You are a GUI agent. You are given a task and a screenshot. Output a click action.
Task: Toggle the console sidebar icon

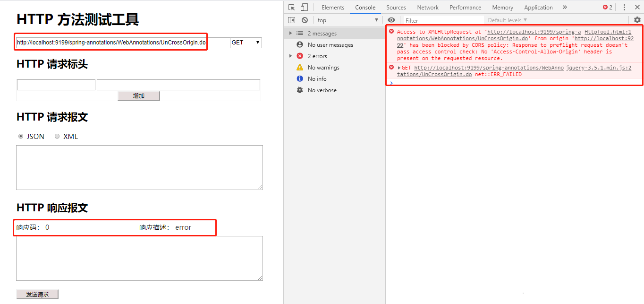pyautogui.click(x=292, y=20)
